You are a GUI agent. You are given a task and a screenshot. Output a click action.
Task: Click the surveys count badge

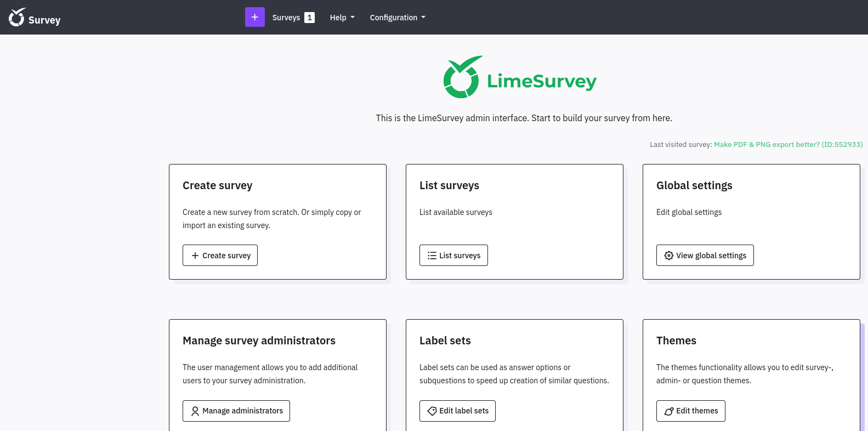pyautogui.click(x=310, y=18)
